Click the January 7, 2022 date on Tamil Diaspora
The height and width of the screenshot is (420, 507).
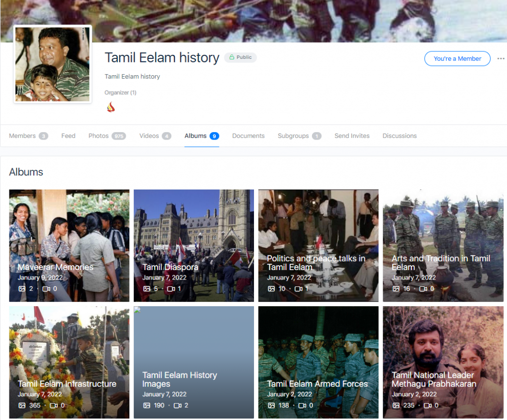pyautogui.click(x=164, y=278)
